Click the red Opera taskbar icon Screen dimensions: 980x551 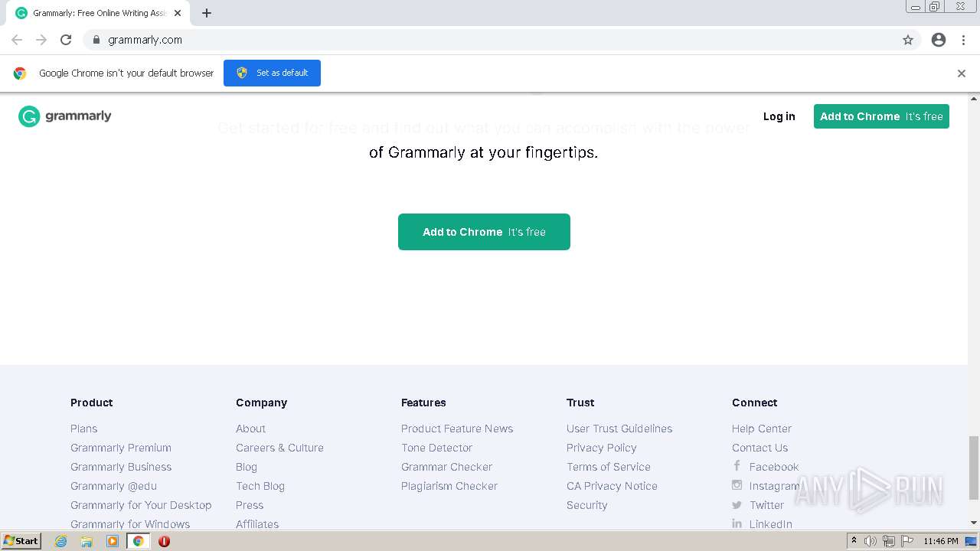click(164, 541)
